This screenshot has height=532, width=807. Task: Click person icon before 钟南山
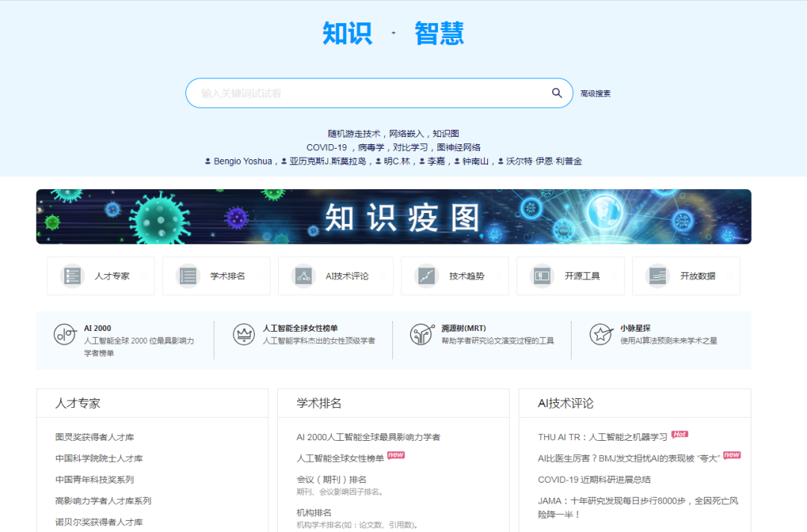pyautogui.click(x=457, y=161)
